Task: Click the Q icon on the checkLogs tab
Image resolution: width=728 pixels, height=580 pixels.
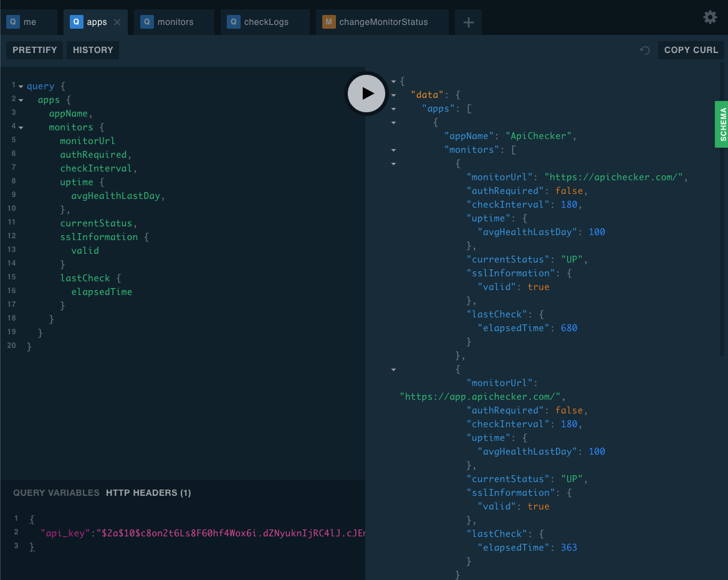Action: tap(234, 22)
